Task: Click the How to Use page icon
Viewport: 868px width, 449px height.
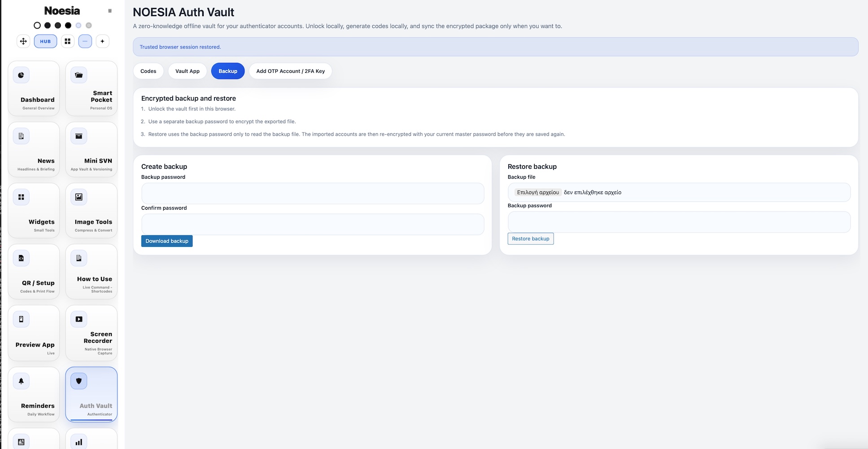Action: coord(79,258)
